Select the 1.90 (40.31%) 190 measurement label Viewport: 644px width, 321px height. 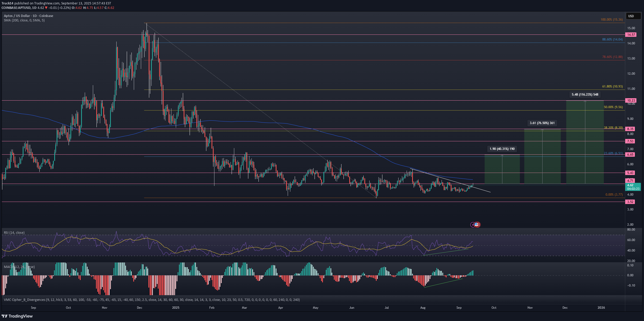[502, 149]
